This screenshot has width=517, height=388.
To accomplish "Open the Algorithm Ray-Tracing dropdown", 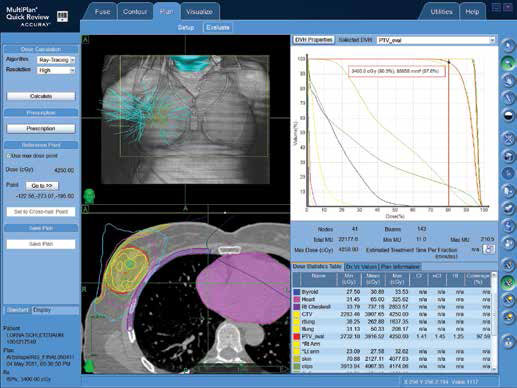I will pos(56,60).
